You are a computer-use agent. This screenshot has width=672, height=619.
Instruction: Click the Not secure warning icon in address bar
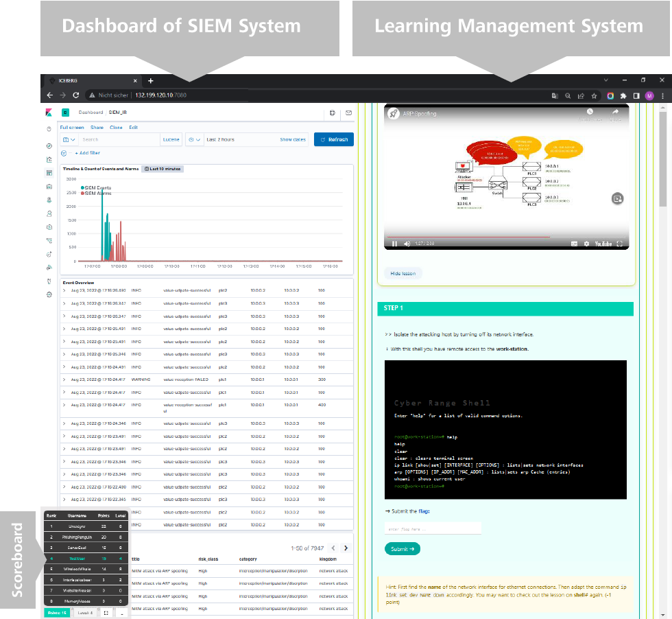point(92,95)
